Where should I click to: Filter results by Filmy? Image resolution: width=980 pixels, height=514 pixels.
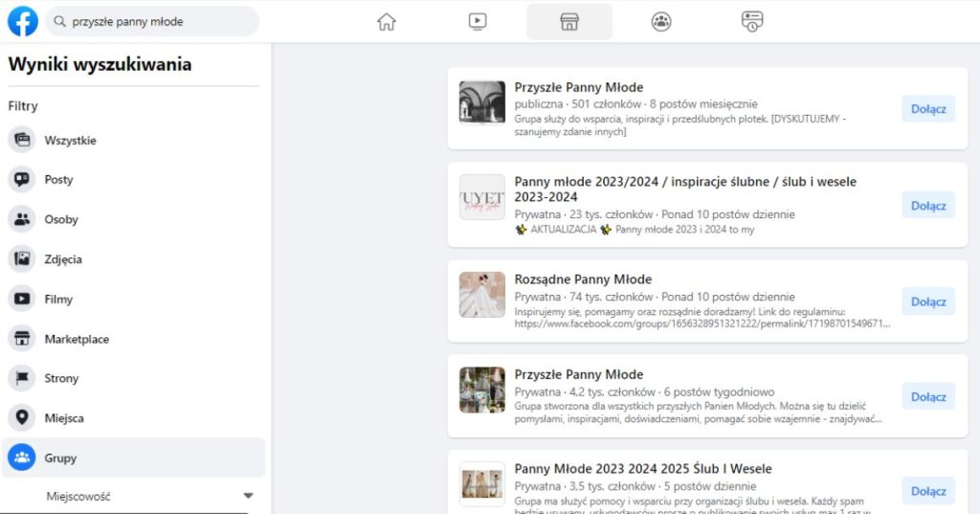58,300
